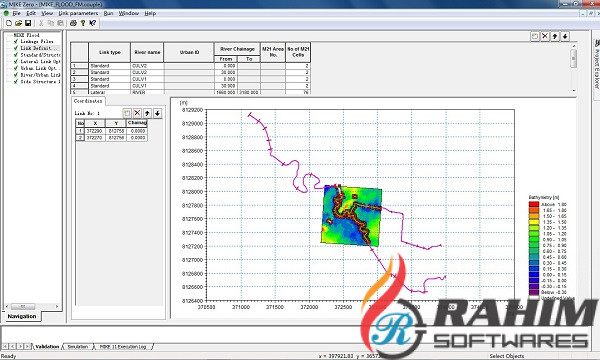Click the X value of coordinate point 1

[x=95, y=131]
